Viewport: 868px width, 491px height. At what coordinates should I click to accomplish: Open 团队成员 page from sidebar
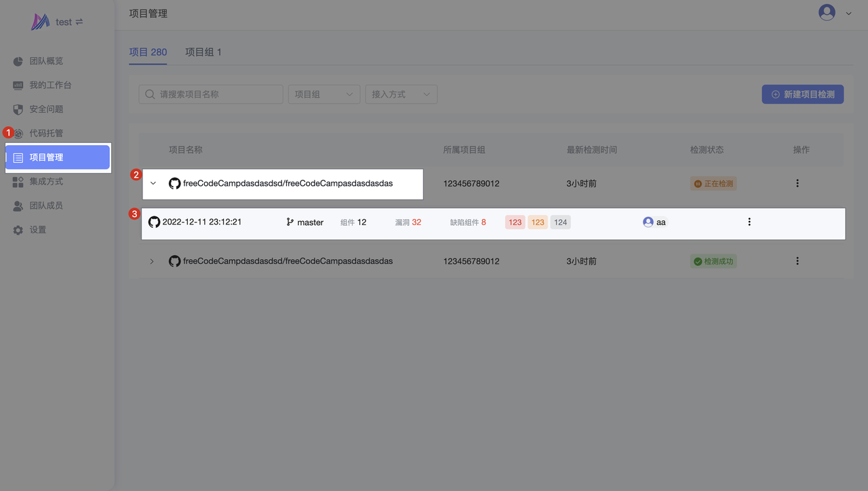coord(45,205)
